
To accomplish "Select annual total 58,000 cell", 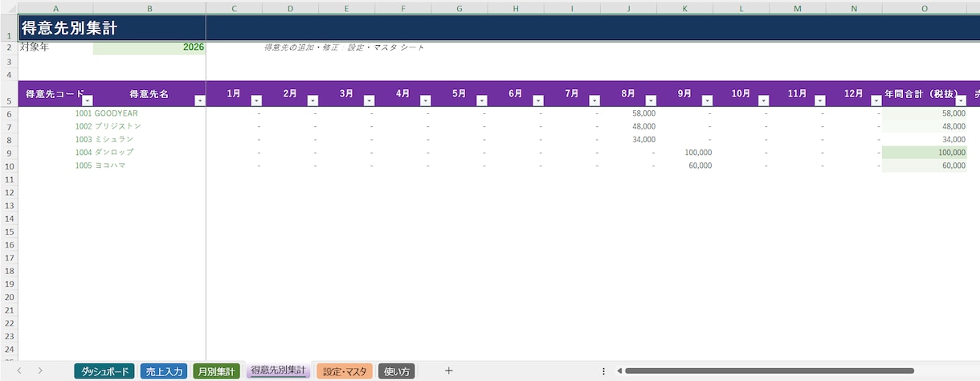I will pos(925,113).
